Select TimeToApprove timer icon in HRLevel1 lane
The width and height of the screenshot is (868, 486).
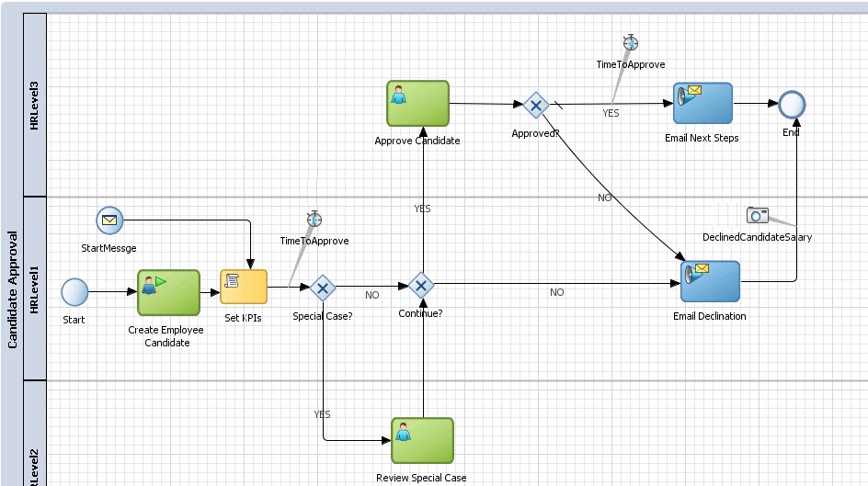click(314, 219)
